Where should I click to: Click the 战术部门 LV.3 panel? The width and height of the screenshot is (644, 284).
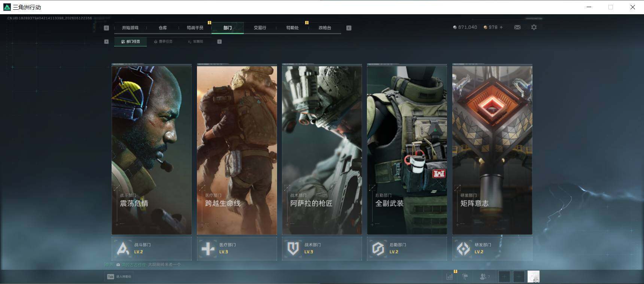[x=322, y=248]
